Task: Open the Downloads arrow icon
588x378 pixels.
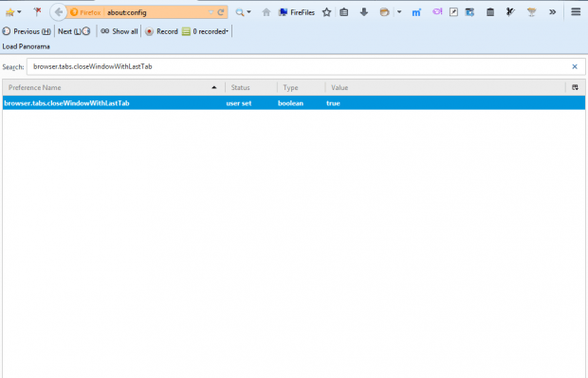Action: [364, 12]
